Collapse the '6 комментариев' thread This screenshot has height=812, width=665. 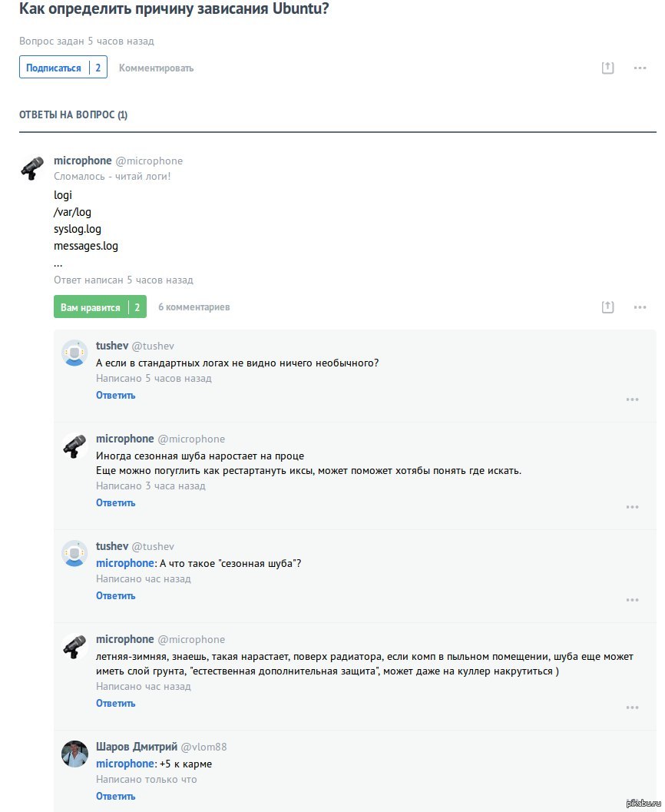pos(194,307)
